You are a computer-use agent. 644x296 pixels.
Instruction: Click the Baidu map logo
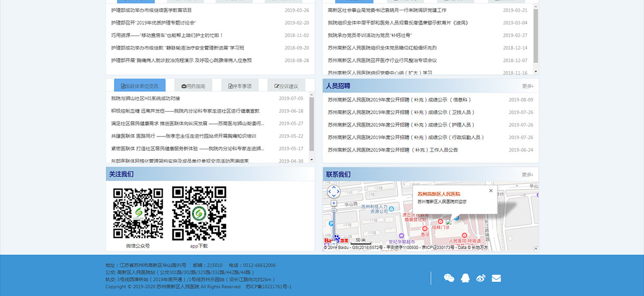[x=336, y=239]
